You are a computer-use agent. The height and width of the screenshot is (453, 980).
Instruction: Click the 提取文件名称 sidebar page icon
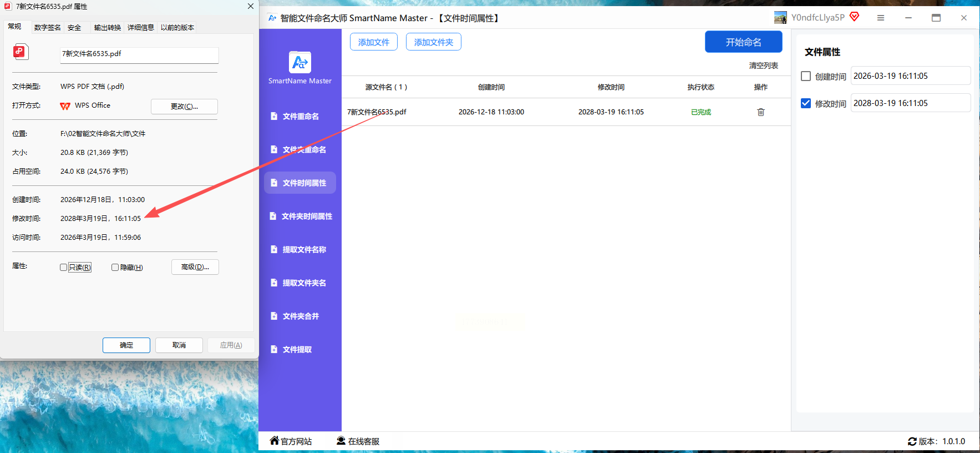coord(274,249)
